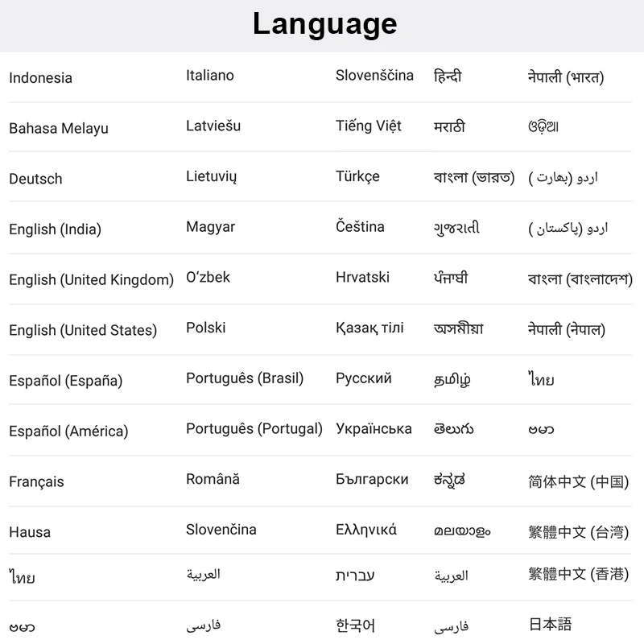Select 日本語 as the language
The image size is (644, 644).
pos(550,625)
